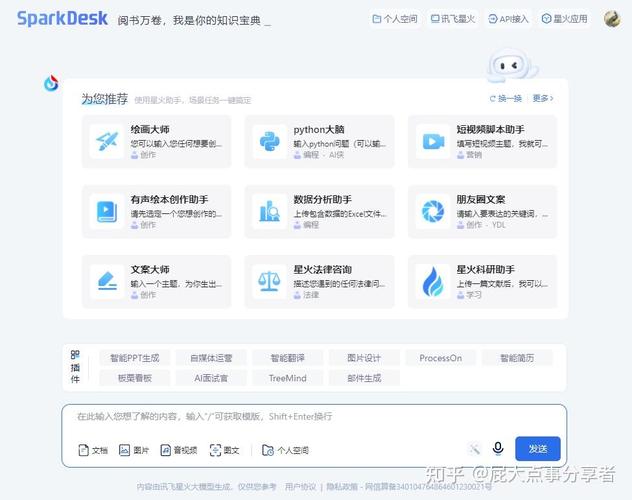This screenshot has width=632, height=500.
Task: Select the 短视频脚本助手 card title
Action: point(491,129)
